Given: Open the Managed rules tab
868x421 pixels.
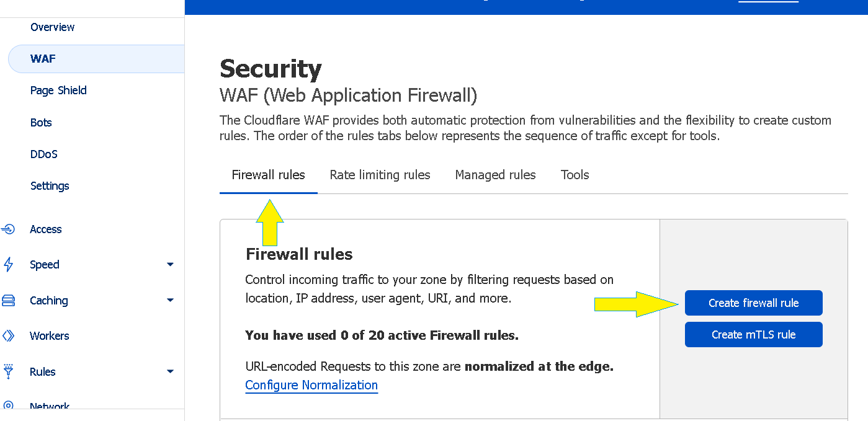Looking at the screenshot, I should point(495,175).
